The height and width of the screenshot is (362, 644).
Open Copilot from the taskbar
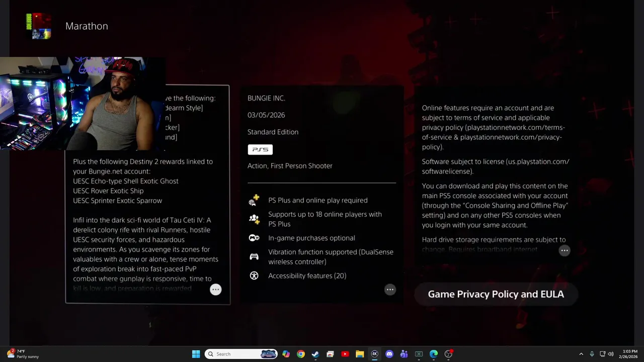pos(286,354)
